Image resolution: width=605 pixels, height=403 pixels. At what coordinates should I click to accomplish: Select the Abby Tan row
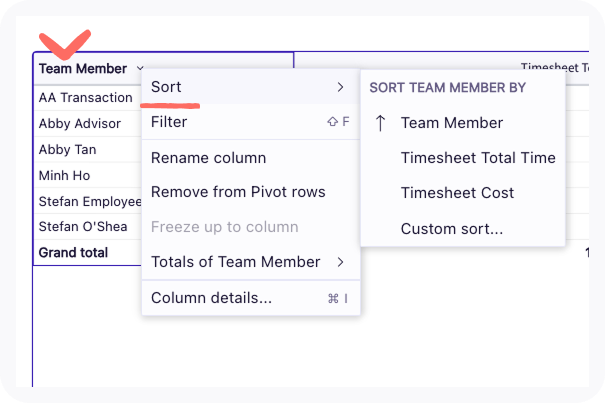(68, 150)
